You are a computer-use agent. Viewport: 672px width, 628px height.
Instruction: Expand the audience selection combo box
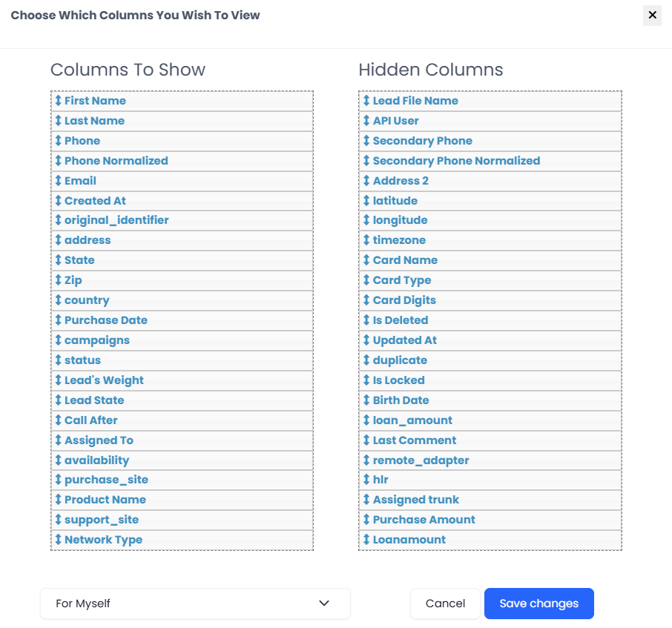click(x=195, y=604)
